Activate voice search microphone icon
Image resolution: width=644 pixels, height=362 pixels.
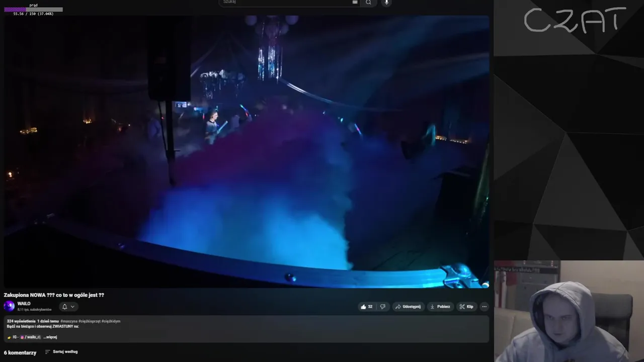click(386, 3)
